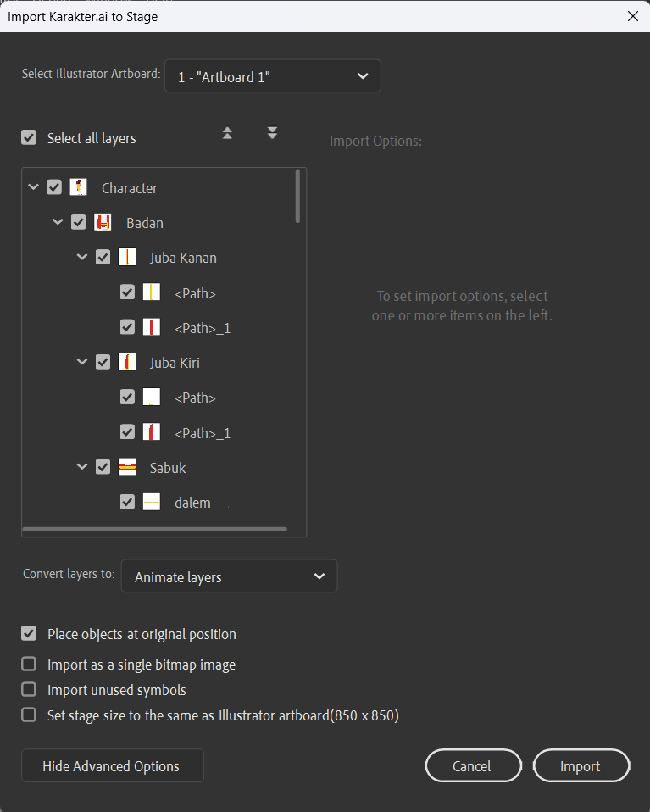The image size is (650, 812).
Task: Uncheck Select all layers checkbox
Action: pos(29,138)
